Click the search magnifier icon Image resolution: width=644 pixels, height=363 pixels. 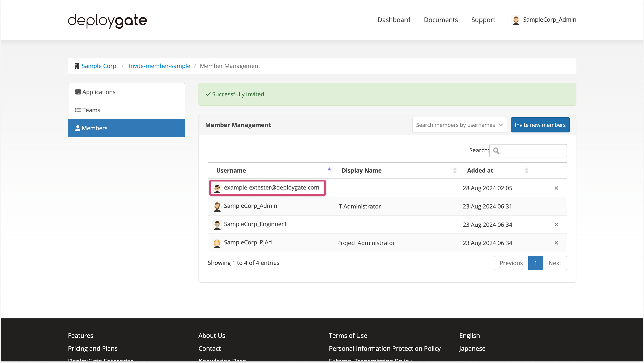click(497, 151)
